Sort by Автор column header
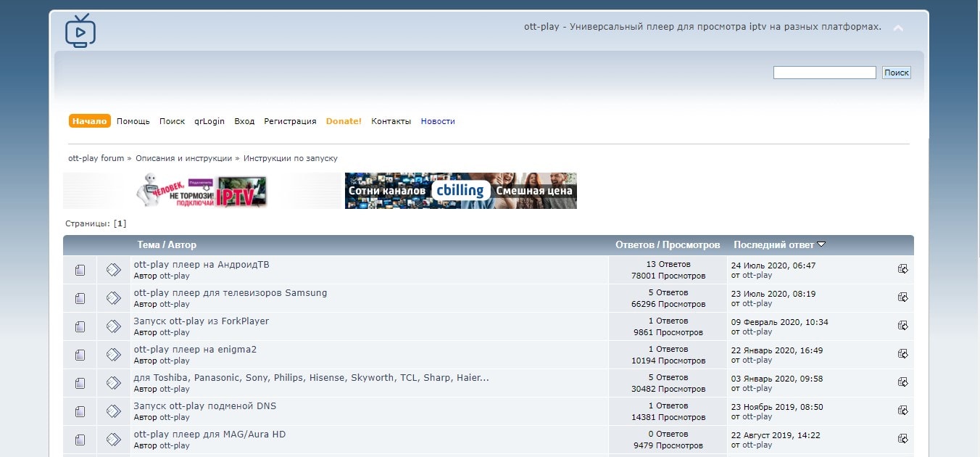980x457 pixels. (182, 245)
